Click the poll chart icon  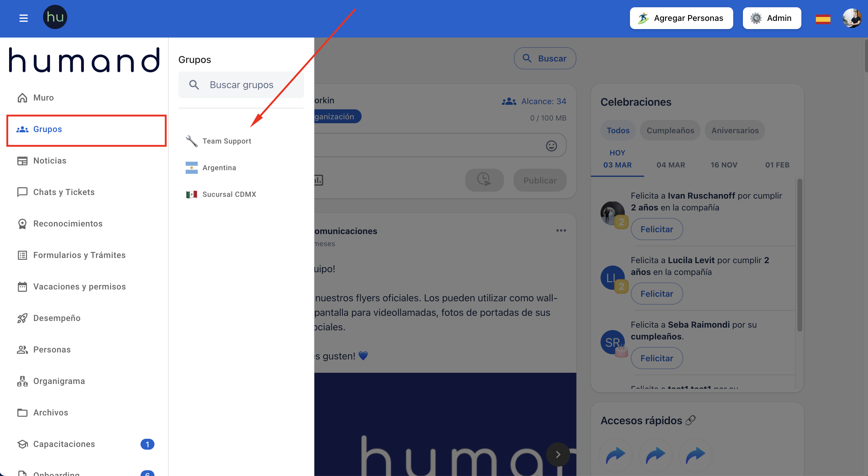pos(318,180)
